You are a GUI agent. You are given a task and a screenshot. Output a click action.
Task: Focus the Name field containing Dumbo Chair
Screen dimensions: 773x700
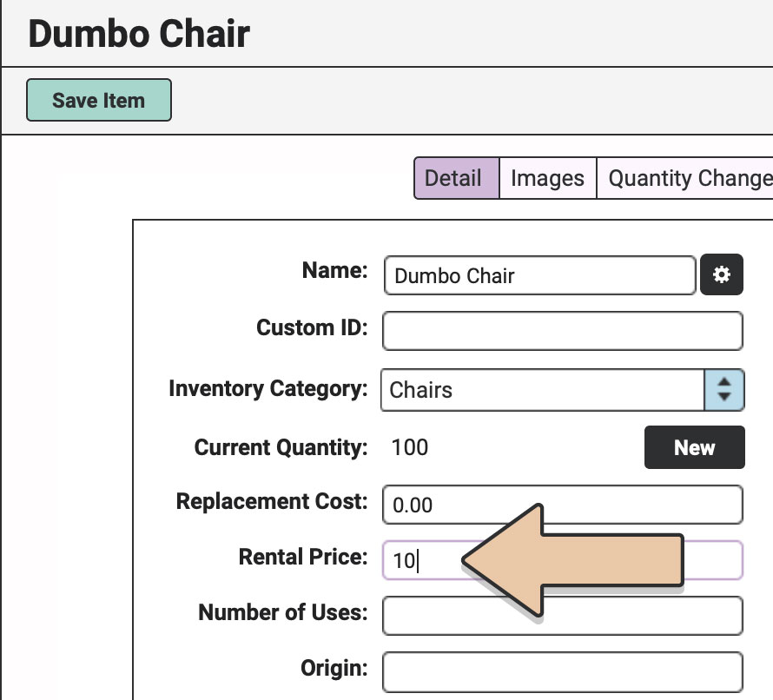click(x=540, y=275)
